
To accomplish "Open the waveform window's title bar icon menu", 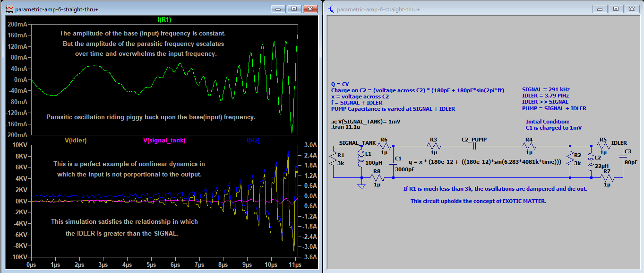I will point(9,9).
